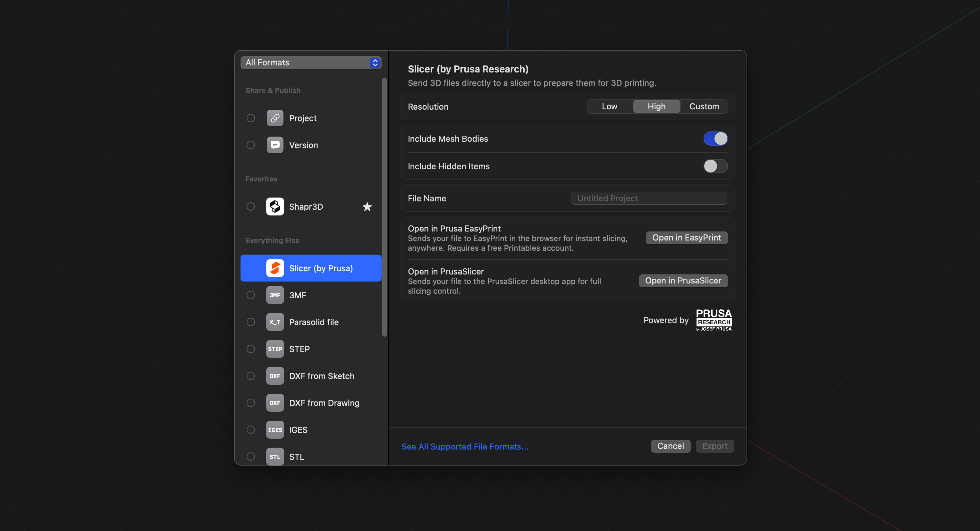Click the Version comment icon
Viewport: 980px width, 531px height.
pyautogui.click(x=275, y=145)
